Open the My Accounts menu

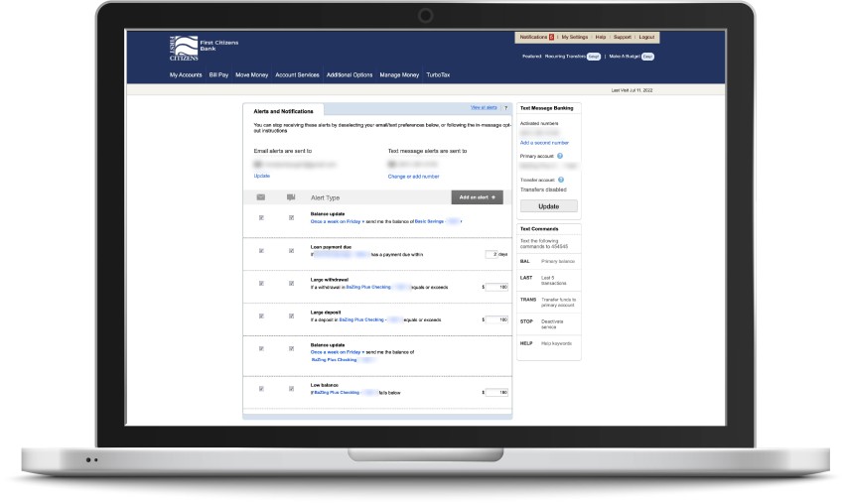pyautogui.click(x=186, y=74)
